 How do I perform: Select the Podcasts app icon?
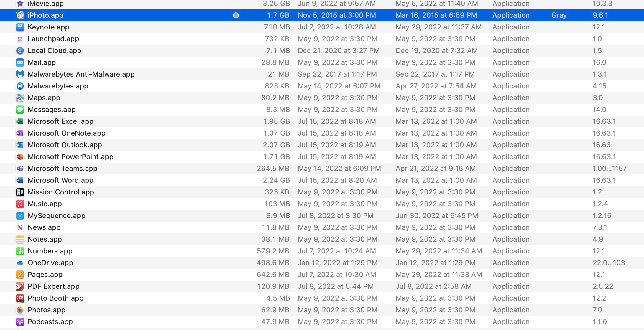tap(20, 322)
